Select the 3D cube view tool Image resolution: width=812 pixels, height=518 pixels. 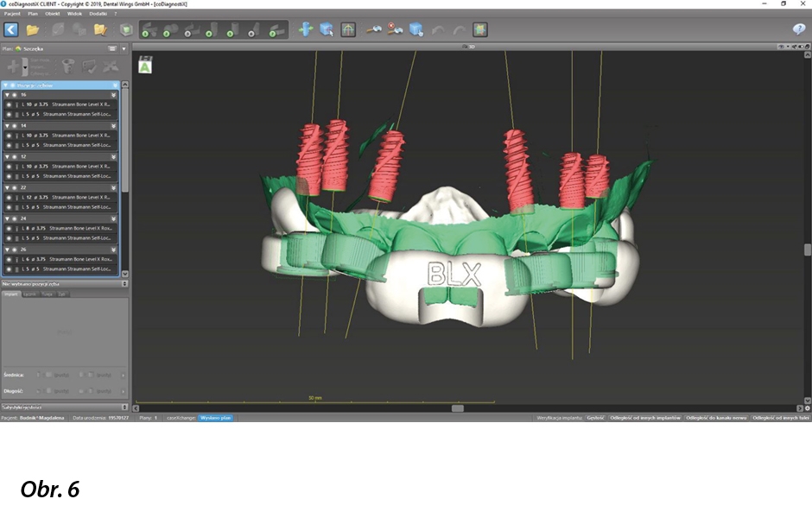click(327, 29)
